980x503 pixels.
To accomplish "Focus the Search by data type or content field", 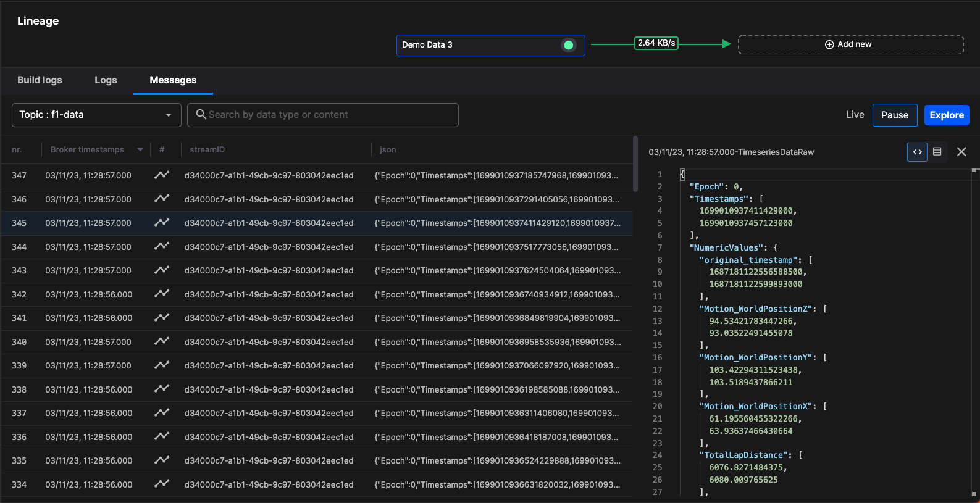I will click(x=323, y=115).
